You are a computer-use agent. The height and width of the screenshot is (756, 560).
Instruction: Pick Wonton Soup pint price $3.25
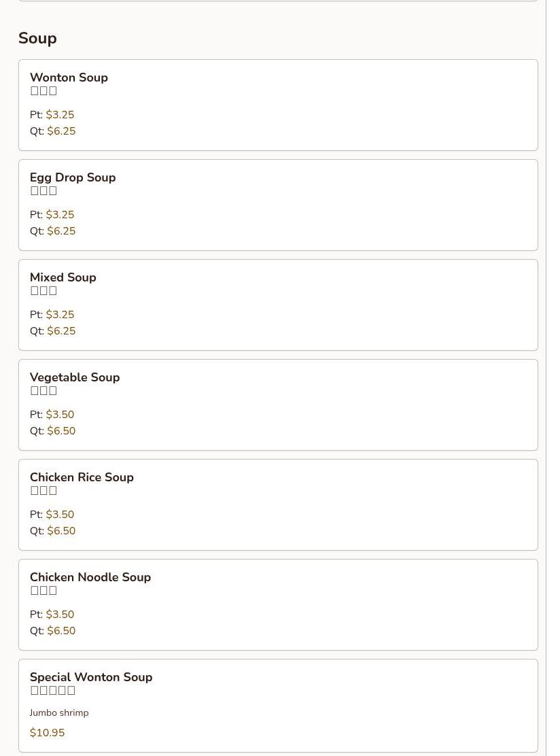coord(60,115)
